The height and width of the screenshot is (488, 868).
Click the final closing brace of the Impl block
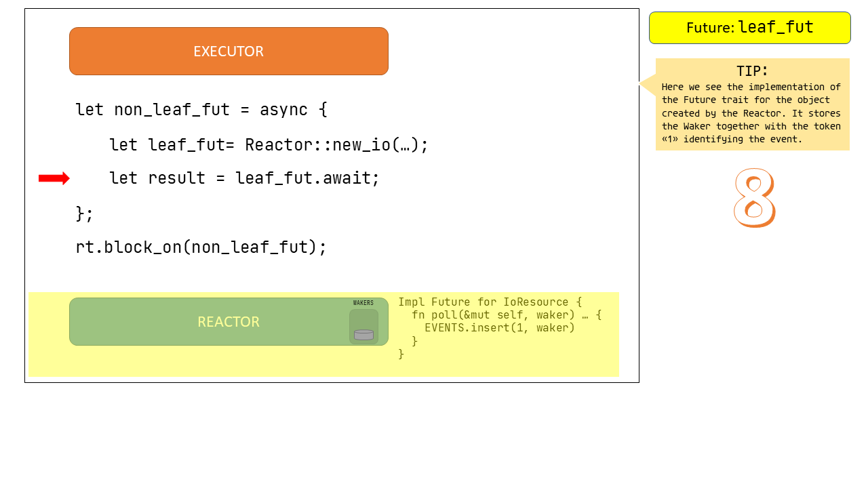pos(401,354)
